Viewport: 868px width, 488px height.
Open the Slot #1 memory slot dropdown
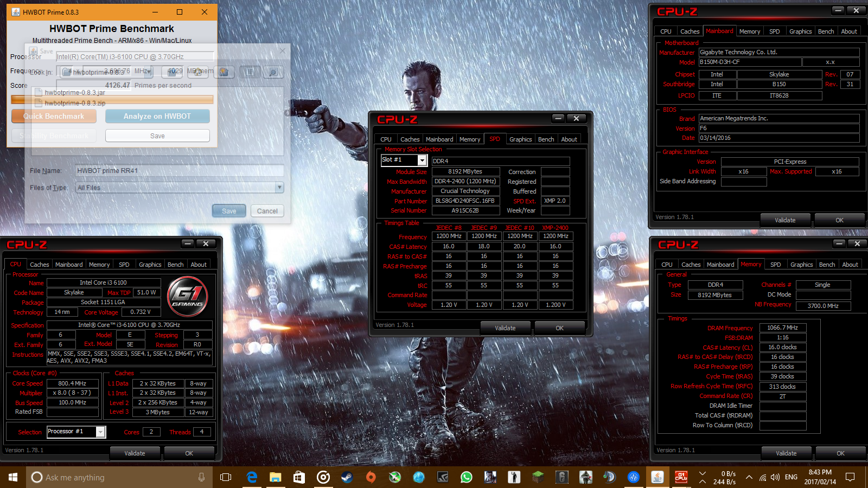(422, 160)
